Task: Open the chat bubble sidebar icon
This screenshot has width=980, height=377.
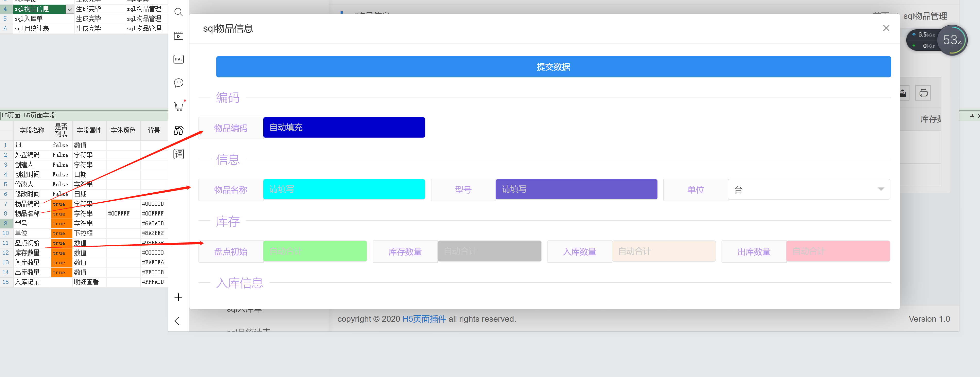Action: coord(178,83)
